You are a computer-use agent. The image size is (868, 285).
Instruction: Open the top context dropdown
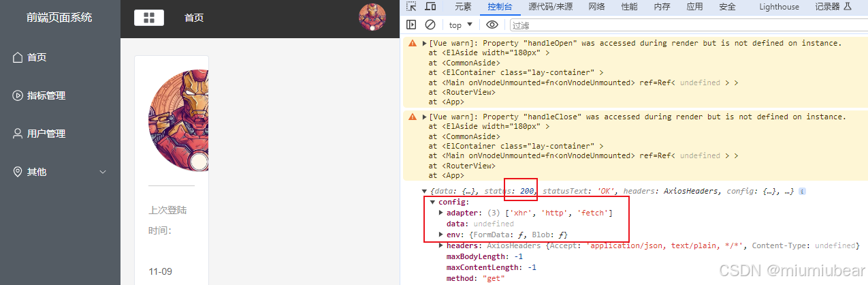tap(462, 25)
